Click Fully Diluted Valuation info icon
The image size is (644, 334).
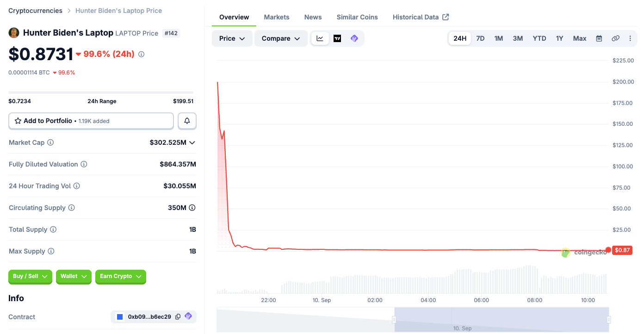click(84, 164)
